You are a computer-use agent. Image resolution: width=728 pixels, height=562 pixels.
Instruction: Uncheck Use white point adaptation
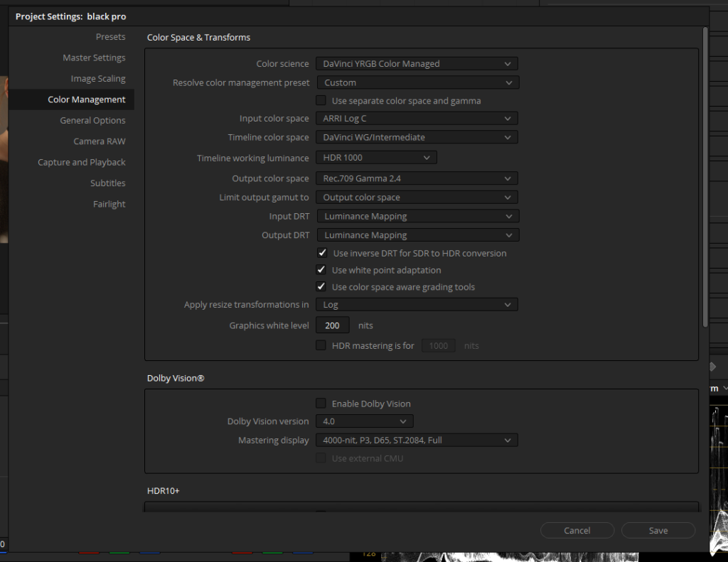click(x=321, y=269)
